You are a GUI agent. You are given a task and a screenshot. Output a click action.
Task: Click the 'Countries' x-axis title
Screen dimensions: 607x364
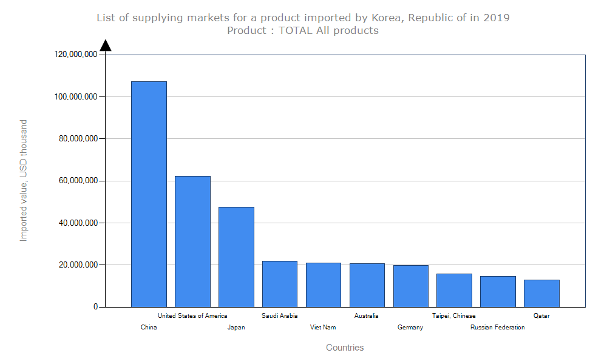tap(345, 348)
